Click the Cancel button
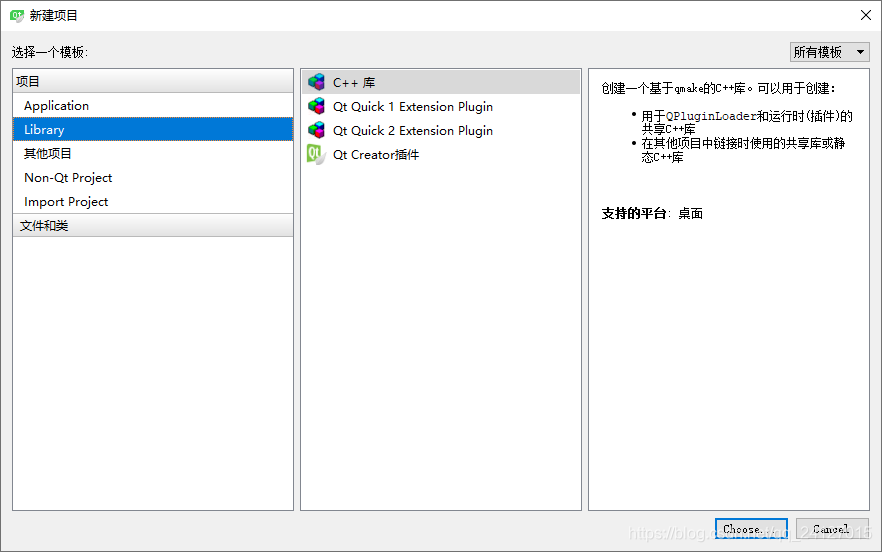Screen dimensions: 882x552 click(x=832, y=529)
